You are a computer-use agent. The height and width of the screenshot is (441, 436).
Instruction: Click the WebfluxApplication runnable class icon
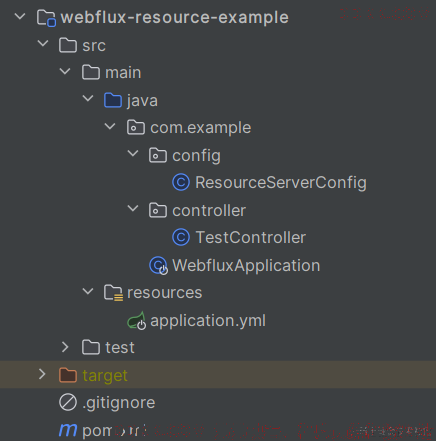[x=158, y=266]
